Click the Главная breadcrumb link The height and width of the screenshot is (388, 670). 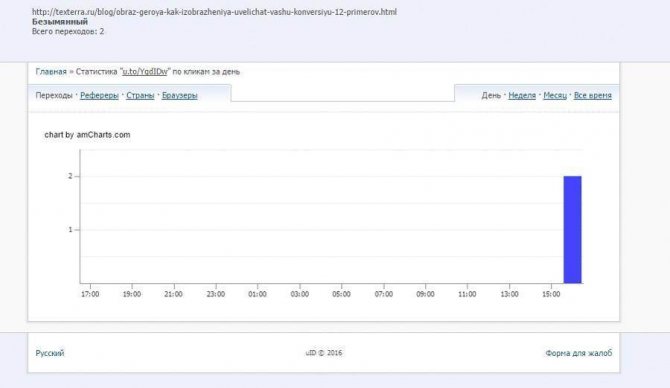[x=51, y=71]
